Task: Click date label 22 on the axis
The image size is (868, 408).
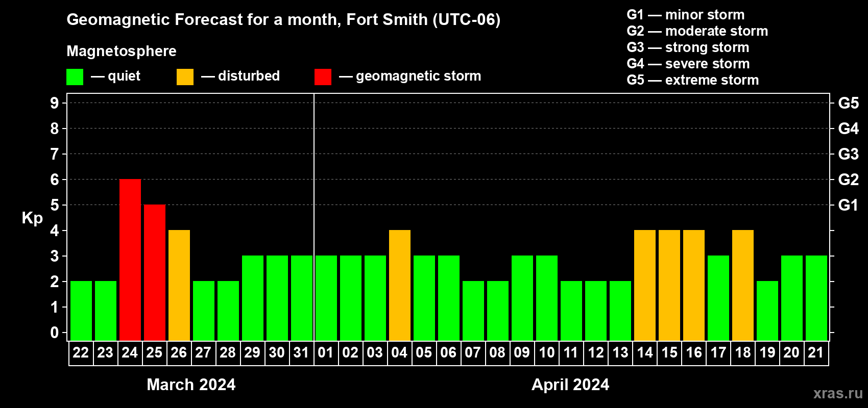Action: pyautogui.click(x=81, y=353)
